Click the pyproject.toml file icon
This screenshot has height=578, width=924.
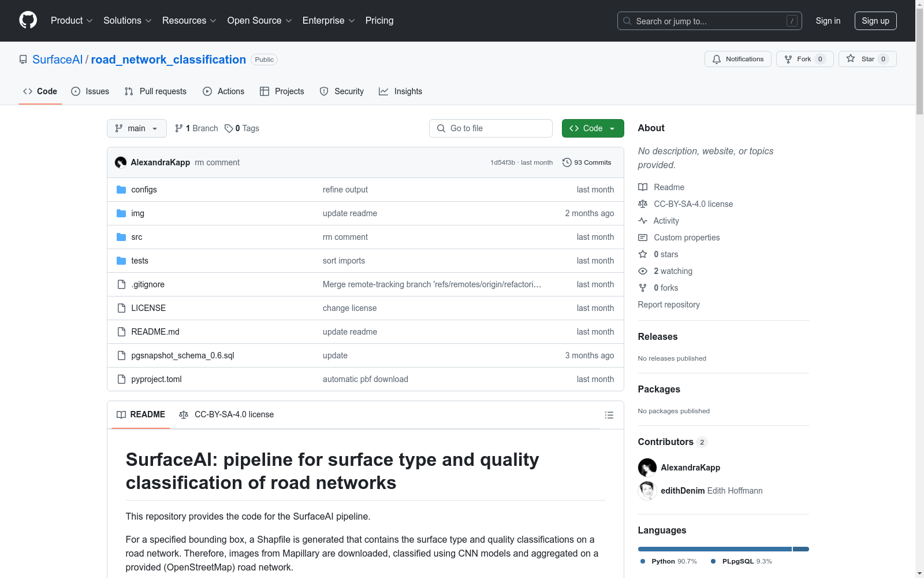pyautogui.click(x=121, y=379)
